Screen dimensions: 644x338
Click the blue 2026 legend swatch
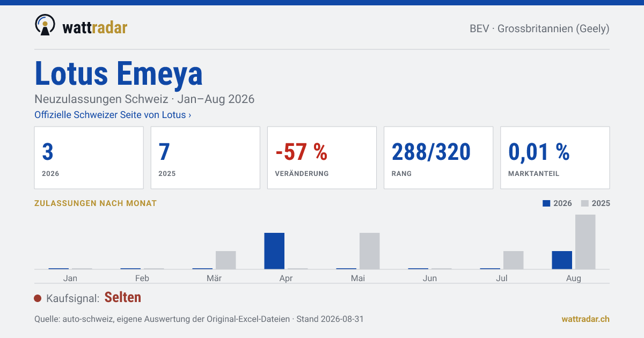click(547, 203)
